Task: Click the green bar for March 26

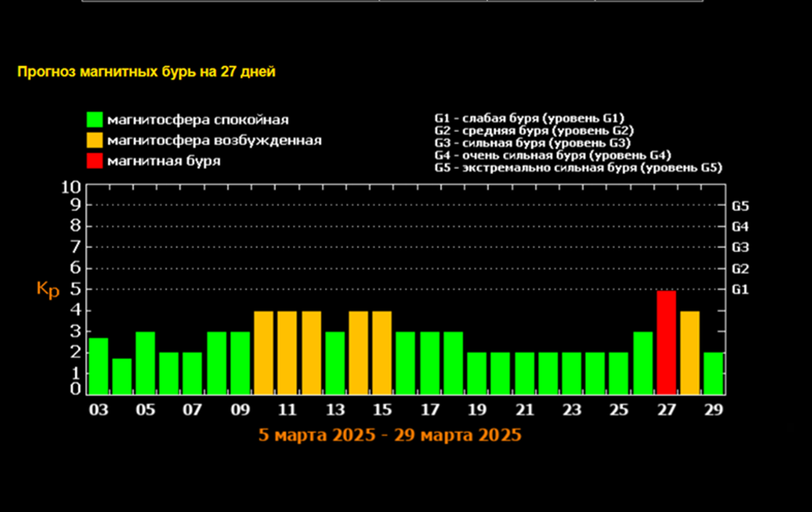Action: 642,363
